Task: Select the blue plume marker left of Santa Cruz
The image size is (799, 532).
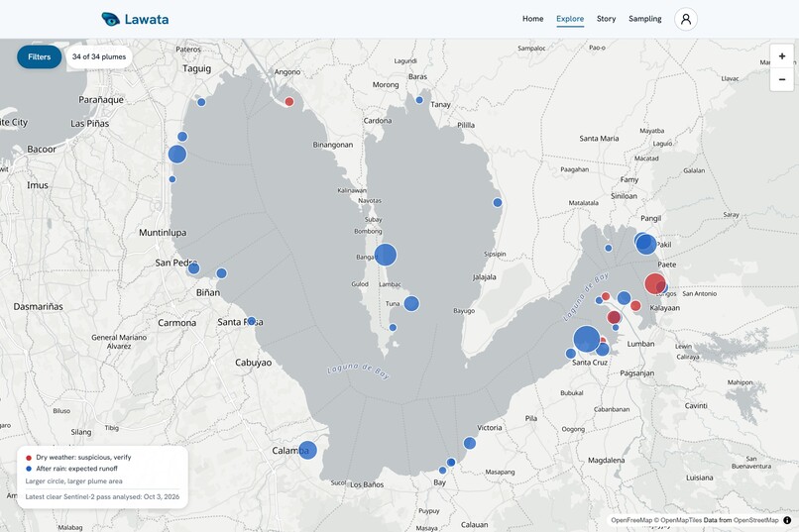Action: (x=571, y=354)
